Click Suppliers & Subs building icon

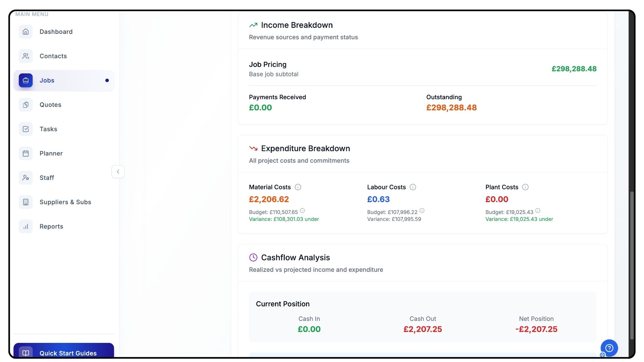point(26,202)
